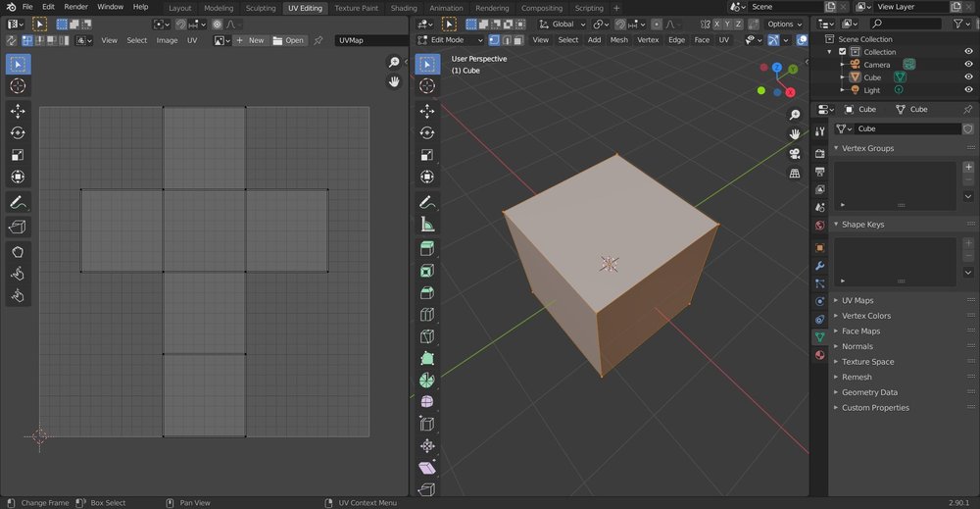The image size is (980, 509).
Task: Click the Cube mesh name field
Action: [x=906, y=128]
